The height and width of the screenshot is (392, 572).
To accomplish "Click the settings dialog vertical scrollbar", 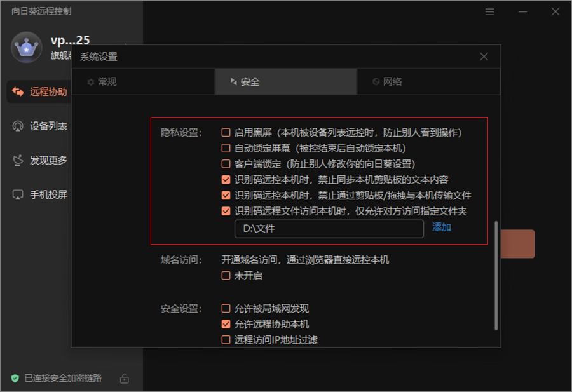I will [x=496, y=274].
